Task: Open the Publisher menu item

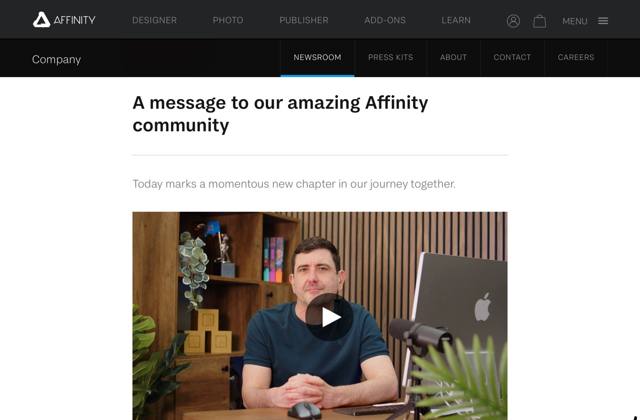Action: coord(304,20)
